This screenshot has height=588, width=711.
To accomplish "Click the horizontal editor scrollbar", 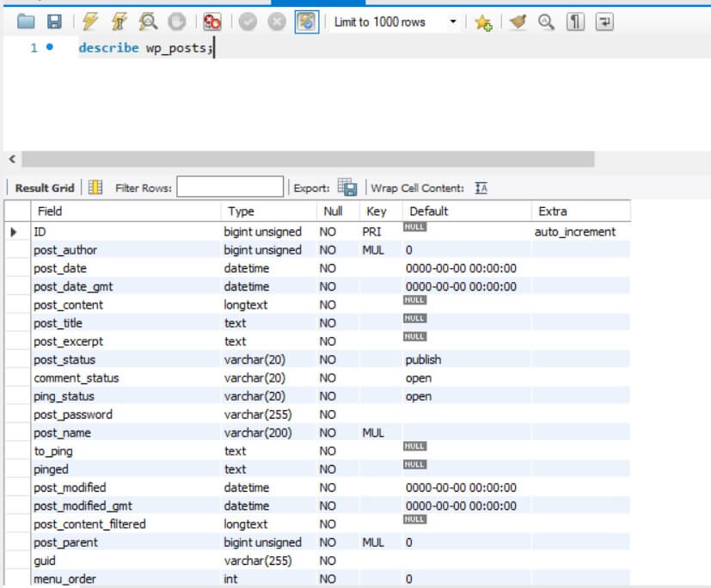I will click(309, 159).
